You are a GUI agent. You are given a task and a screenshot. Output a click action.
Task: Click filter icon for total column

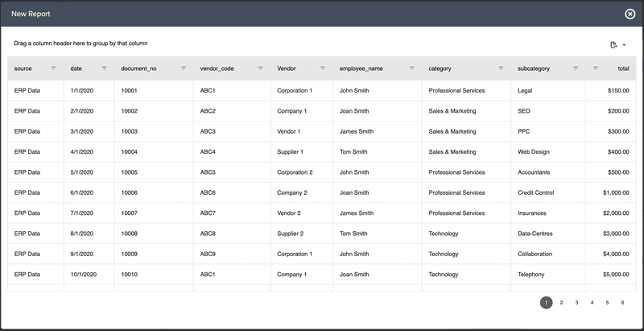[x=595, y=68]
